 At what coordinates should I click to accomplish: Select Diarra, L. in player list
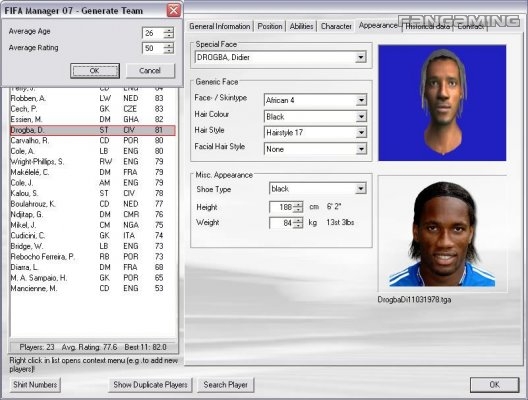pos(93,267)
